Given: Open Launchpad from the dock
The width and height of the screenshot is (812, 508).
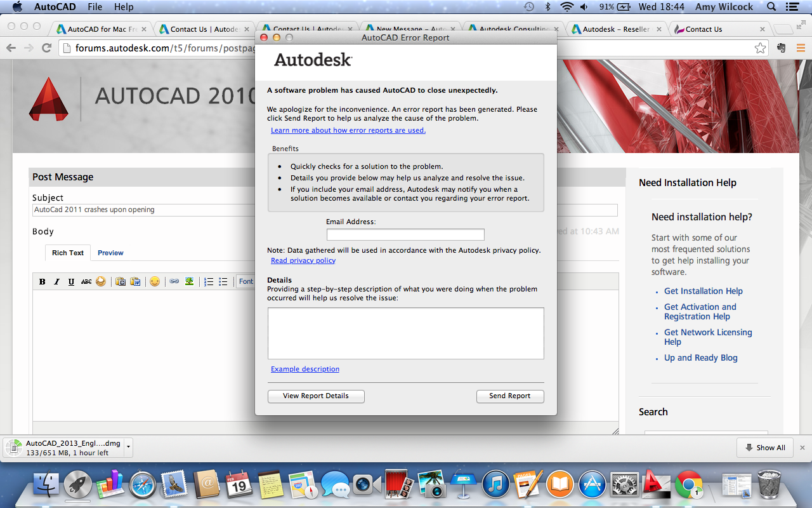Looking at the screenshot, I should pyautogui.click(x=78, y=485).
